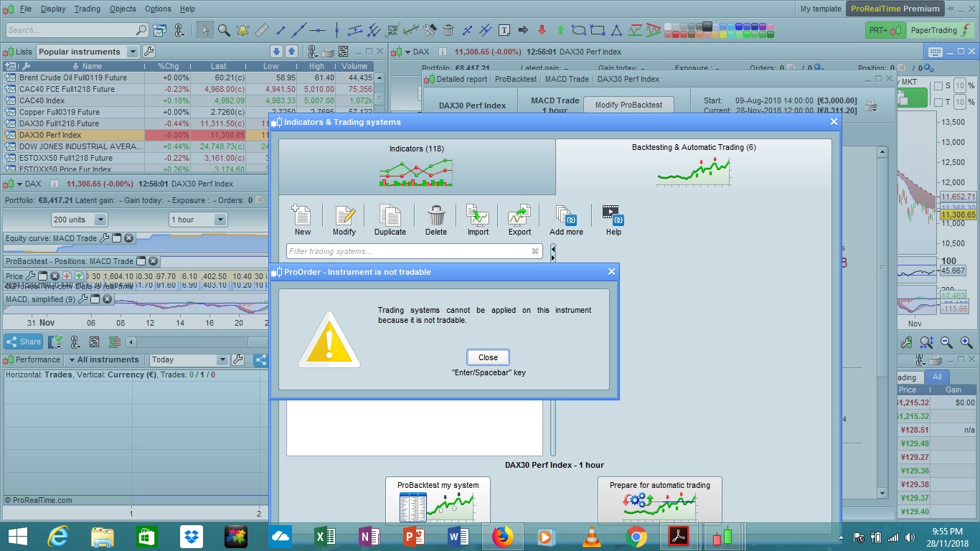Switch to Backtesting & Automatic Trading tab
The image size is (980, 551).
click(x=694, y=166)
